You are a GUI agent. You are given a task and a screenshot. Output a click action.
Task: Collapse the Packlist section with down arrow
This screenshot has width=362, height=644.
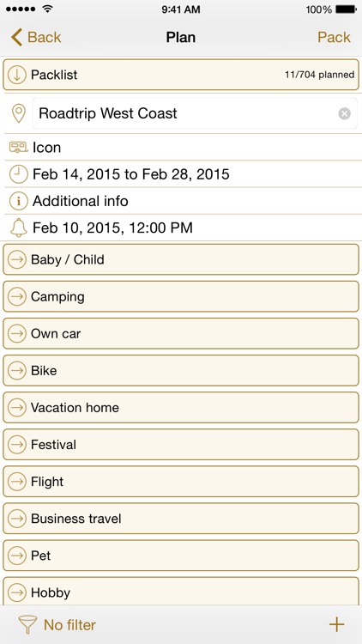[17, 75]
